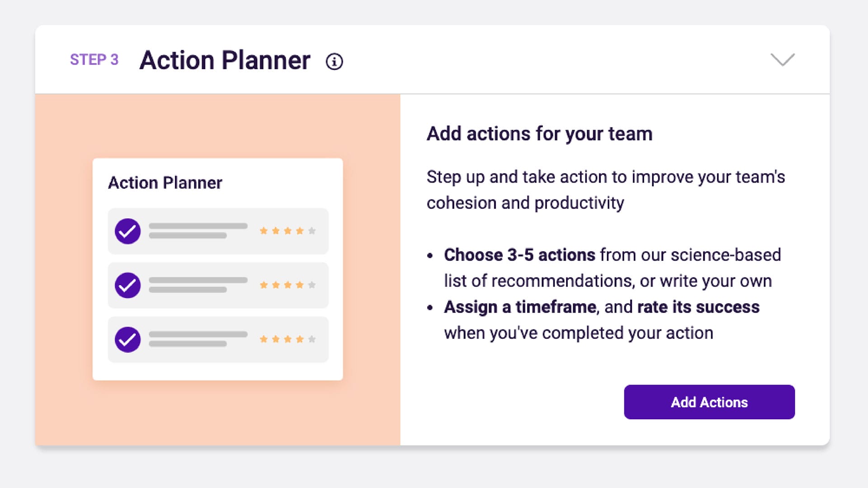The image size is (868, 488).
Task: Click the 'Choose 3-5 actions' bold text
Action: (x=519, y=255)
